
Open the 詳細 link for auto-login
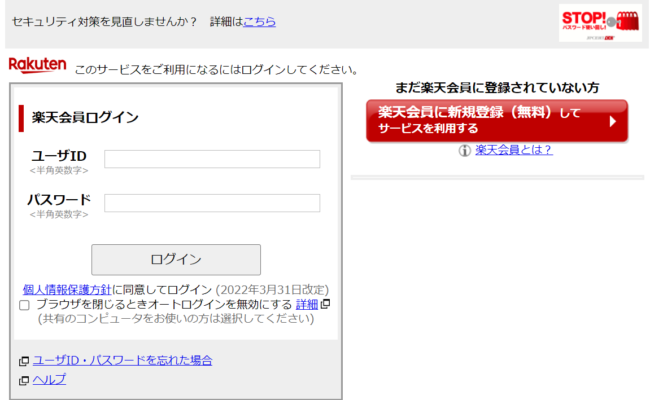click(x=307, y=304)
